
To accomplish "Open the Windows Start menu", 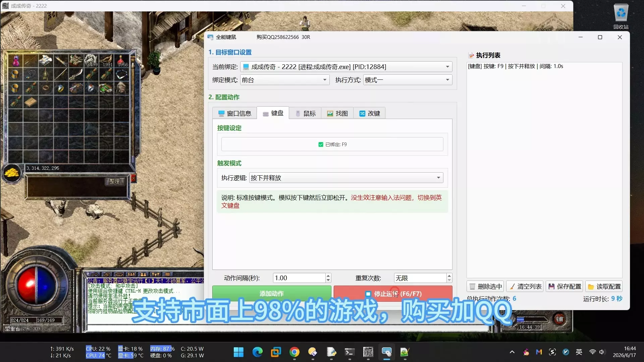I will 238,352.
